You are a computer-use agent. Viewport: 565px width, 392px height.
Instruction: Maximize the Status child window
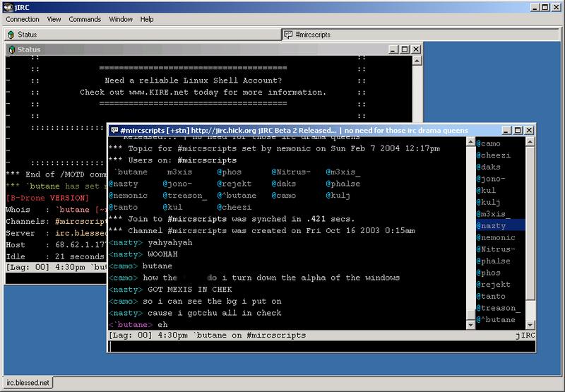pyautogui.click(x=405, y=49)
